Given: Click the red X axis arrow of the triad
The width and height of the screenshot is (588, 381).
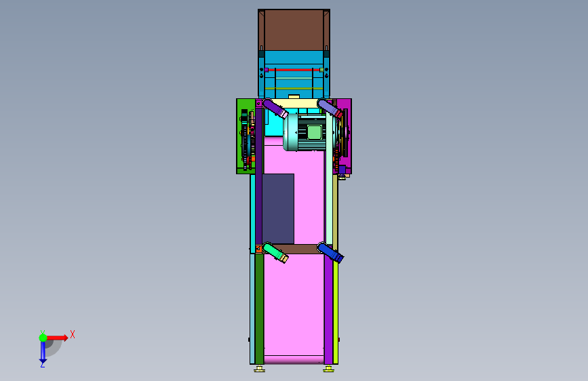Looking at the screenshot, I should [x=58, y=338].
